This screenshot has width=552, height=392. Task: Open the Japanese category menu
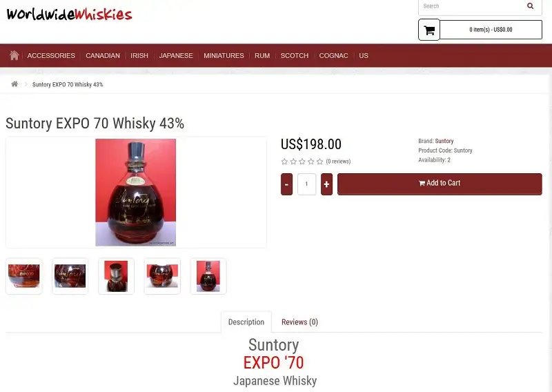[x=176, y=56]
